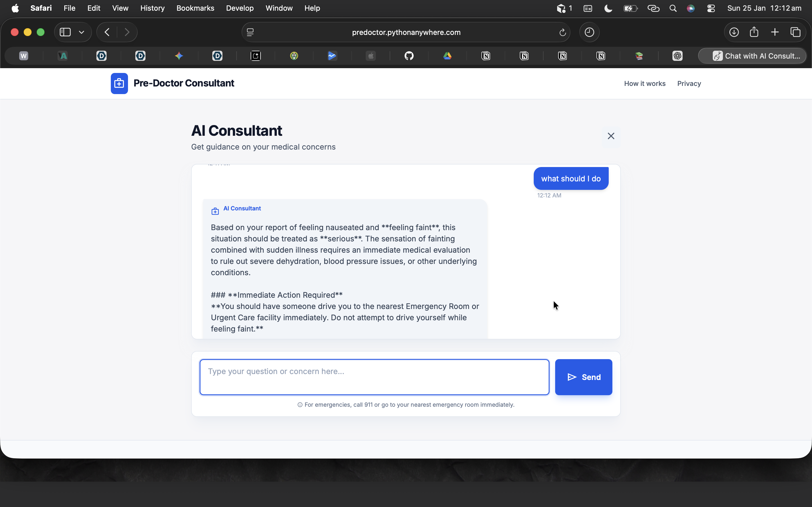Open the Privacy page link
812x507 pixels.
[x=689, y=83]
